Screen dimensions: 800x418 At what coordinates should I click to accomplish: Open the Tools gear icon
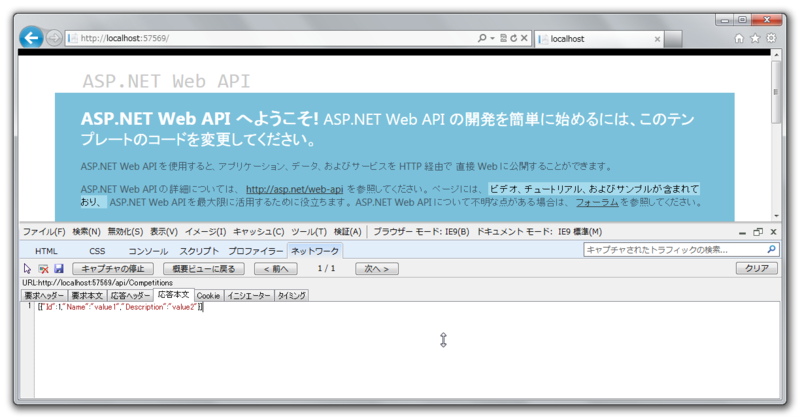click(x=771, y=38)
